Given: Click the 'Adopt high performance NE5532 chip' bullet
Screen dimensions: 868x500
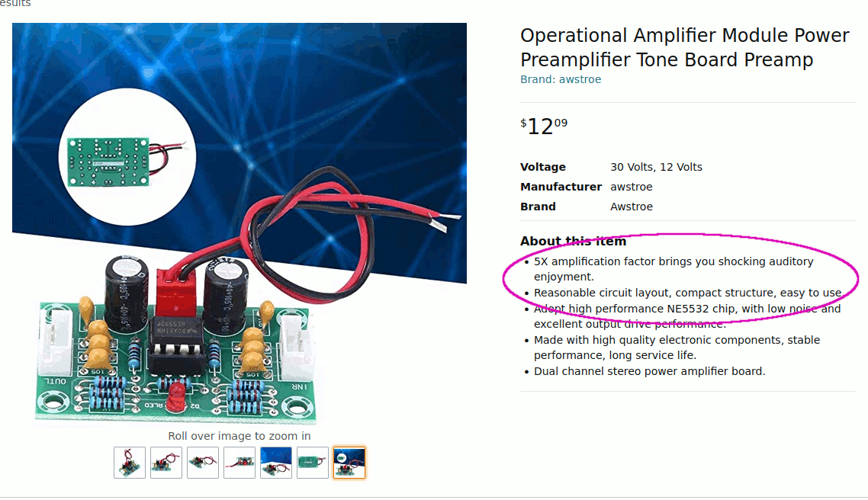Looking at the screenshot, I should point(687,316).
